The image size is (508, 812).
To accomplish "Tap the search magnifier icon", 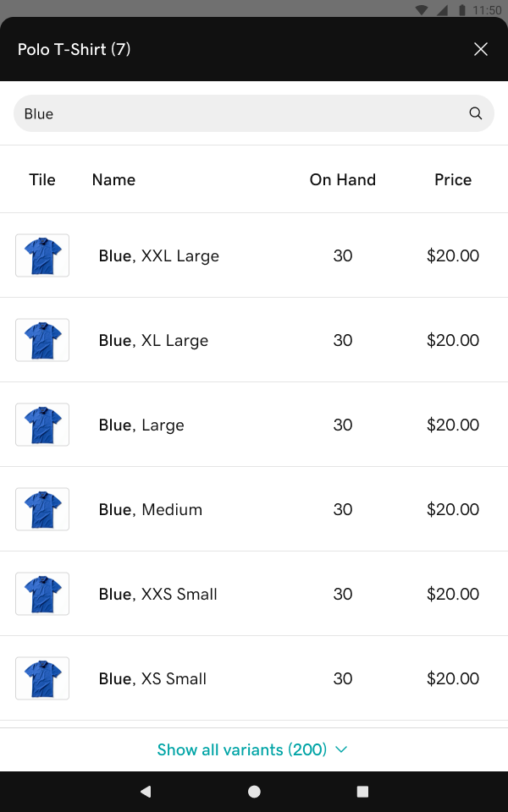I will [x=476, y=113].
